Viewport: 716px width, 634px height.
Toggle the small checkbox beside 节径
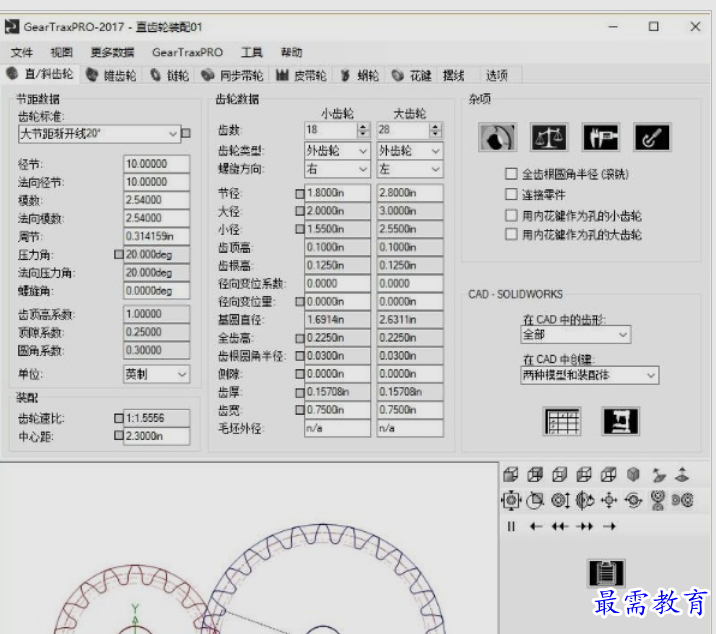pyautogui.click(x=300, y=194)
